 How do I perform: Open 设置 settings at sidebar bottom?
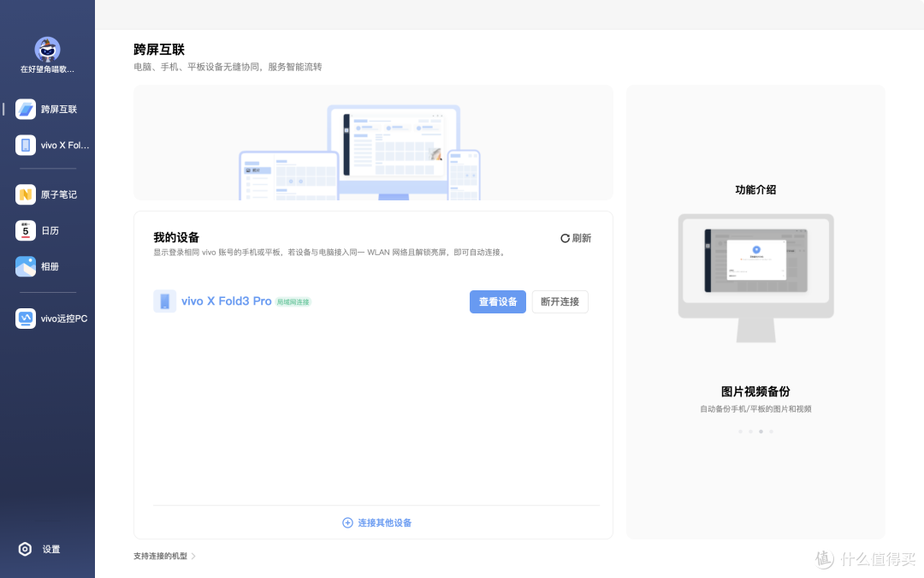(39, 549)
